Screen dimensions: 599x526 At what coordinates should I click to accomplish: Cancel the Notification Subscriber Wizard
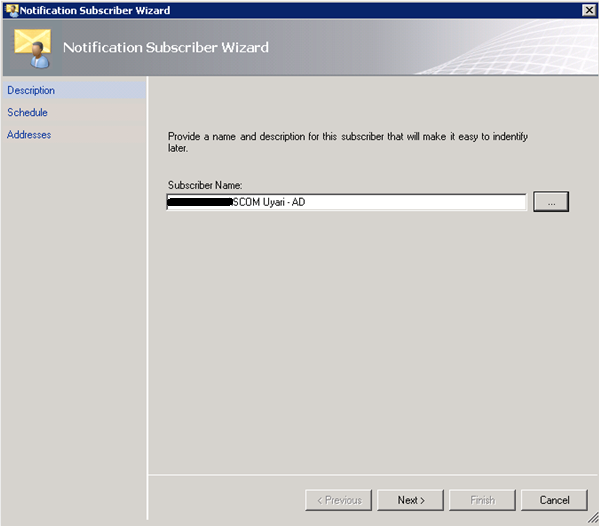pyautogui.click(x=554, y=500)
